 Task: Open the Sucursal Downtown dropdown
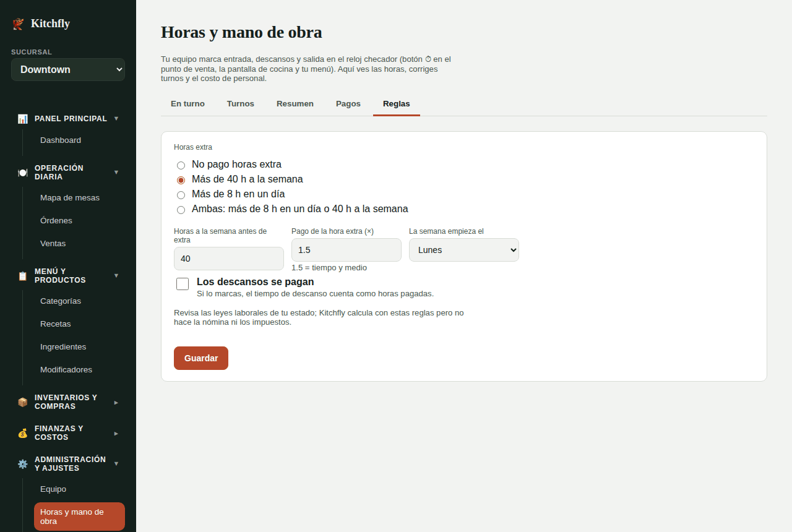tap(68, 69)
